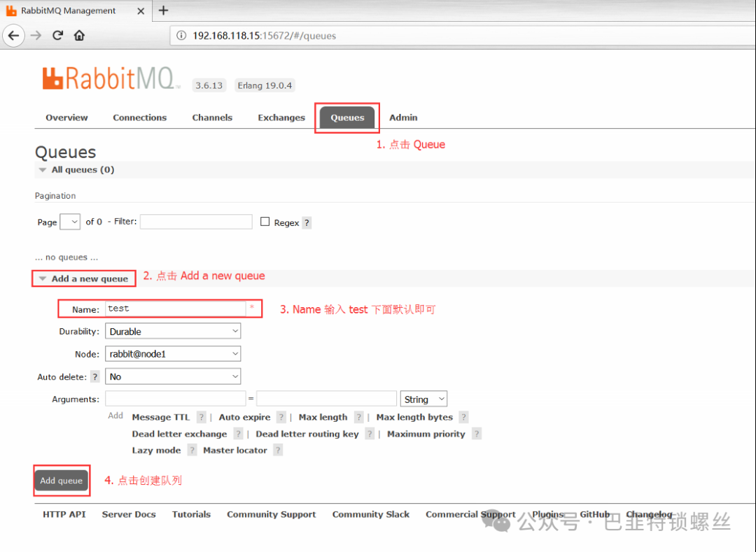This screenshot has width=756, height=552.
Task: Click the browser address bar URL
Action: [264, 36]
